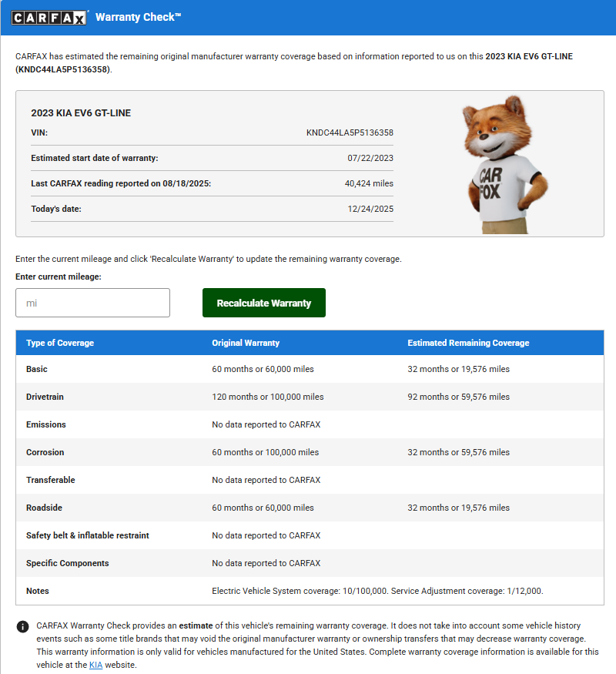Click the CARFAX logo in the header
The height and width of the screenshot is (674, 616).
click(50, 17)
